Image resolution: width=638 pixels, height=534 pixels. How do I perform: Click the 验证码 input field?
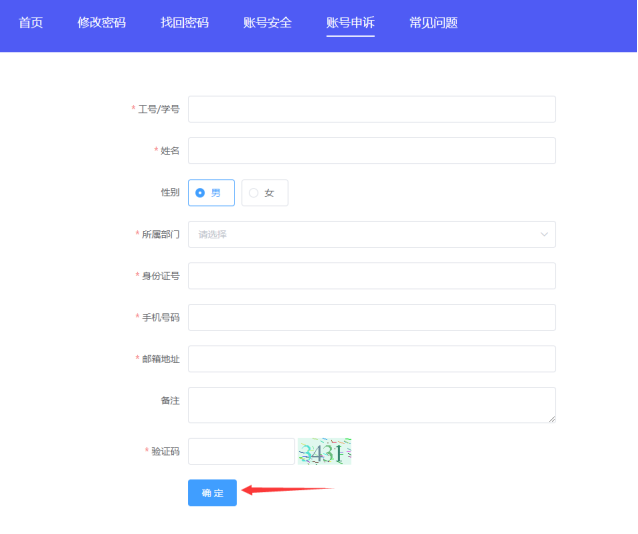[241, 451]
